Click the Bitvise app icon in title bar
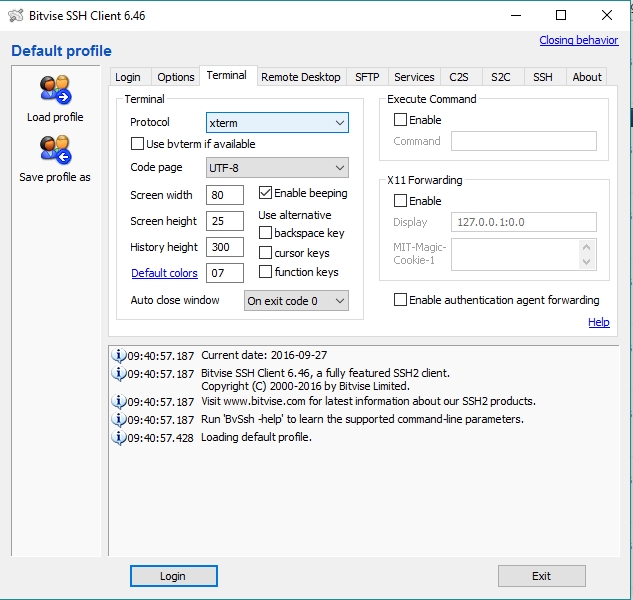 tap(15, 16)
